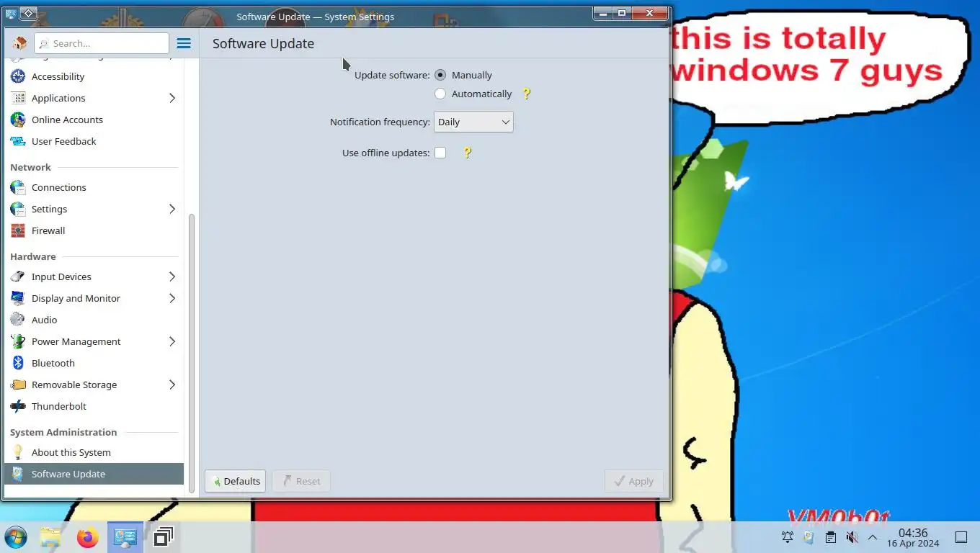Screen dimensions: 980x553
Task: Expand the Display and Monitor arrow
Action: pyautogui.click(x=172, y=298)
